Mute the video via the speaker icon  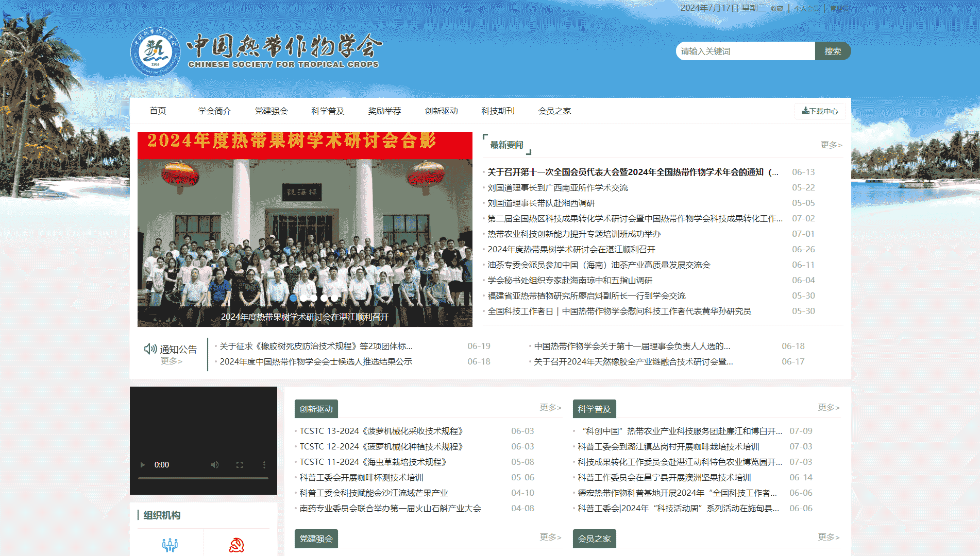(x=215, y=465)
